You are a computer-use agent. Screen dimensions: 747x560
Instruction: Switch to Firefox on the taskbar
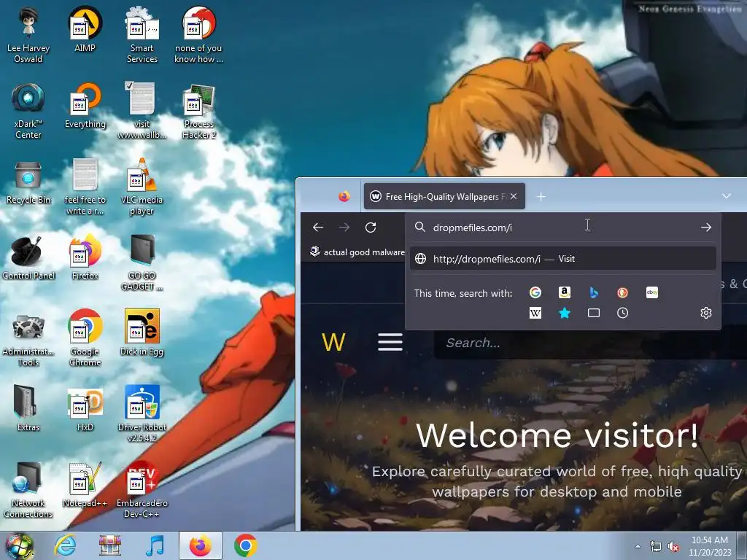click(201, 545)
